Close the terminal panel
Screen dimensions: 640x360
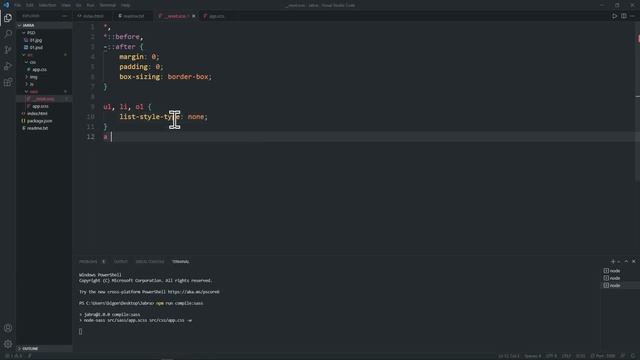click(633, 261)
